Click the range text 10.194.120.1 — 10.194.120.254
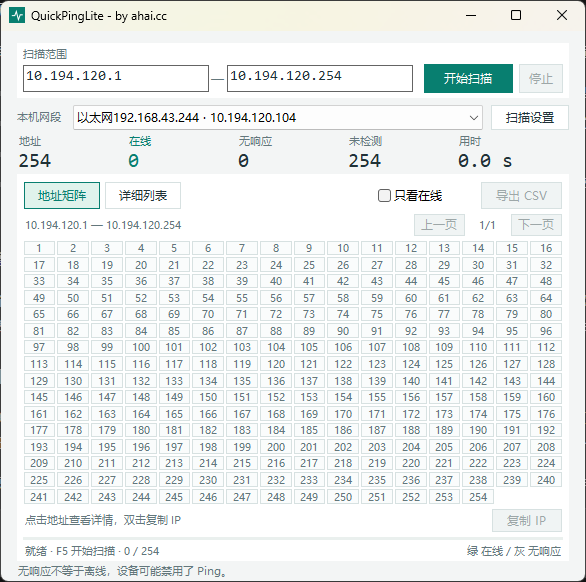The width and height of the screenshot is (586, 582). [103, 225]
